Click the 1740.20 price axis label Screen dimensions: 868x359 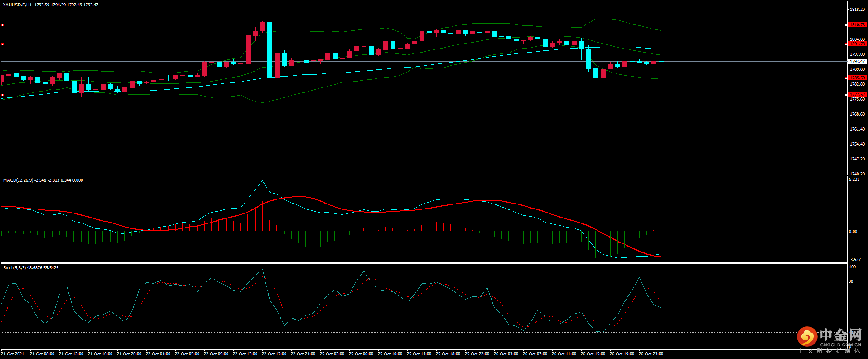(857, 174)
